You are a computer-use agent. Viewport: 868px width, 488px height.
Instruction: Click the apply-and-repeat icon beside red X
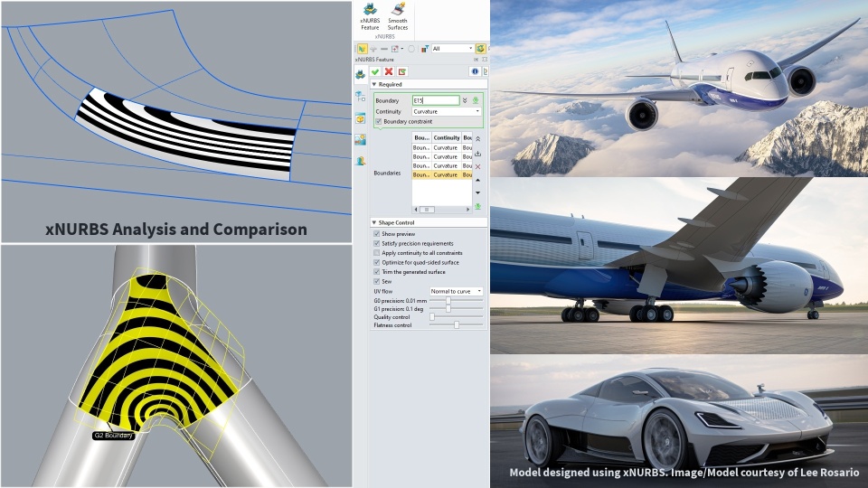(402, 71)
